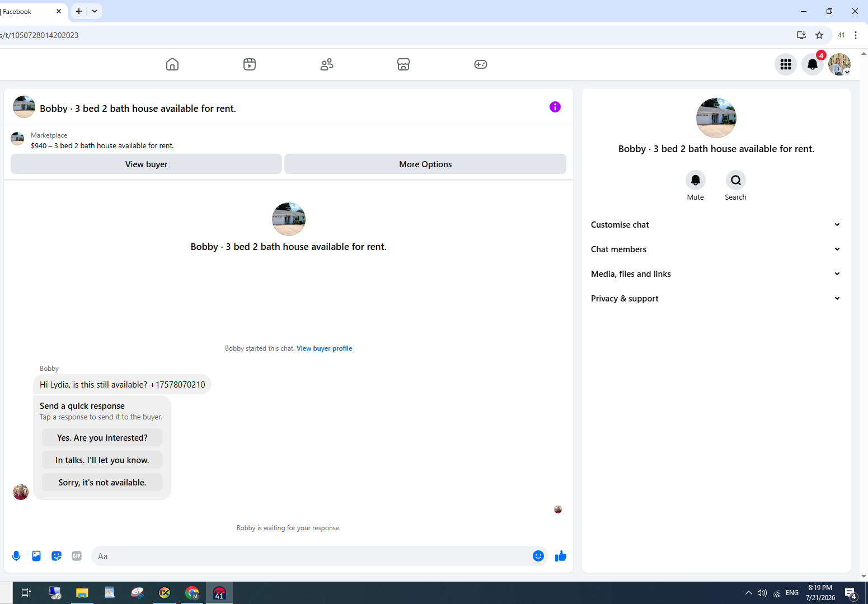This screenshot has width=868, height=604.
Task: Click the microphone voice clip icon
Action: tap(16, 556)
